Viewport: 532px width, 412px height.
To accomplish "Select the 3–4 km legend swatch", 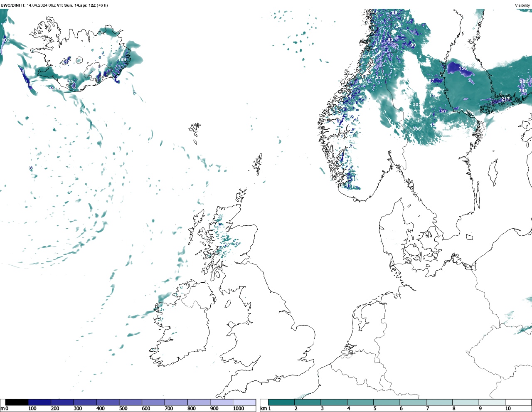I will [334, 402].
